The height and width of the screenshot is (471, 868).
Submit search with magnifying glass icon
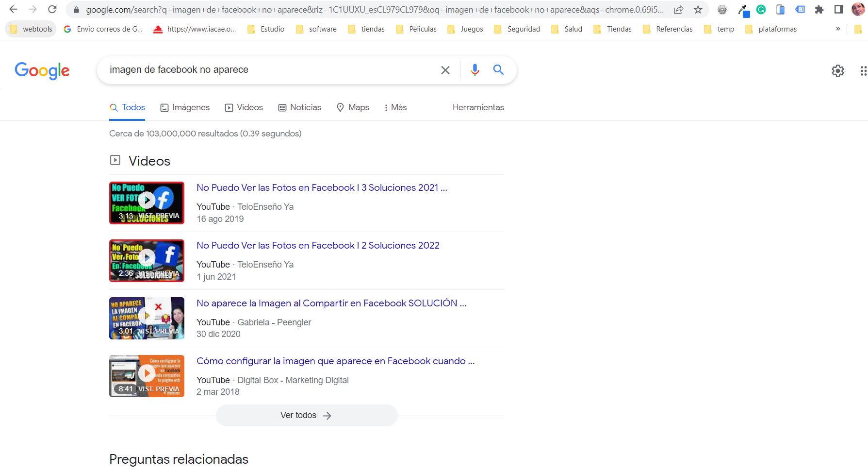[x=498, y=69]
